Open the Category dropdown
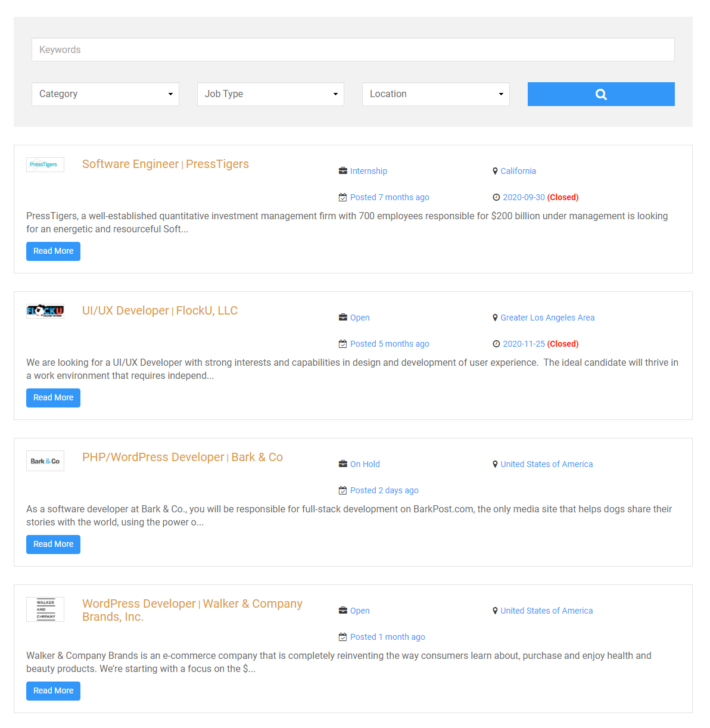The image size is (710, 728). (105, 94)
